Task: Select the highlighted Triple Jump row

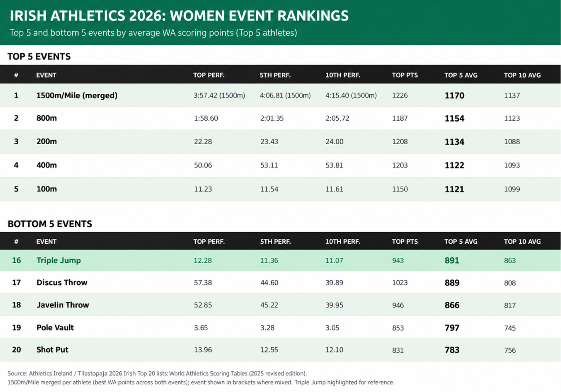Action: point(280,260)
